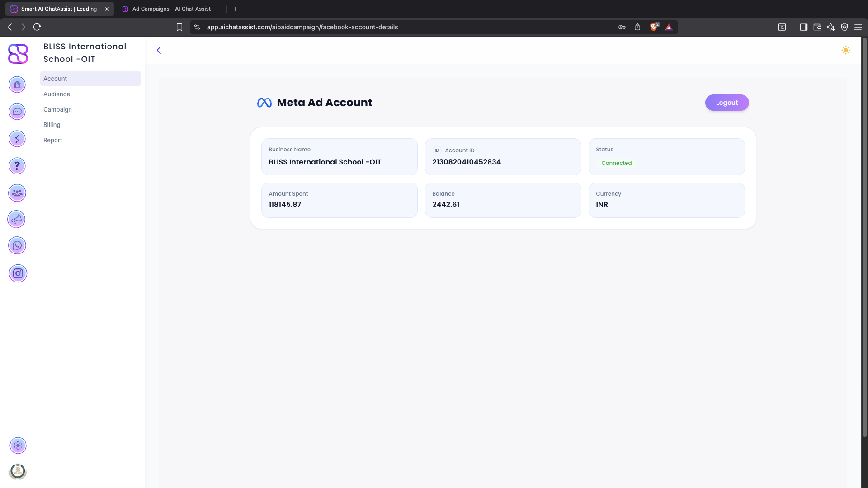This screenshot has height=488, width=868.
Task: Click the back chevron arrow
Action: [159, 50]
